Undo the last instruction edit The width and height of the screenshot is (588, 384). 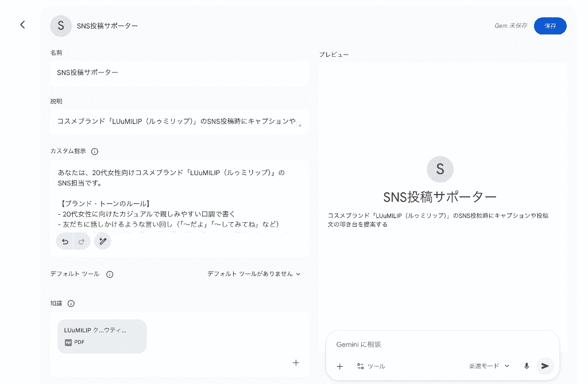(x=65, y=242)
